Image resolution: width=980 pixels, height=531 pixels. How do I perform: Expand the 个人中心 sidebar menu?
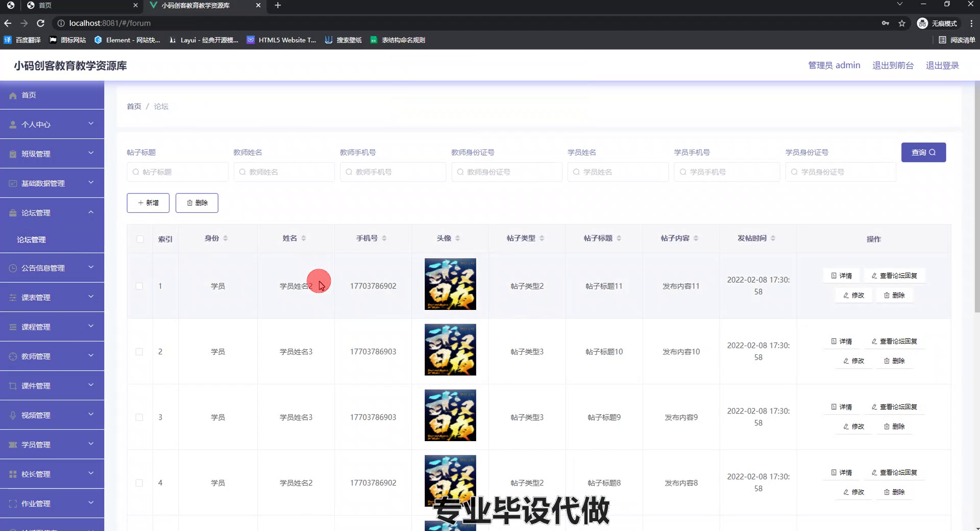(x=52, y=124)
